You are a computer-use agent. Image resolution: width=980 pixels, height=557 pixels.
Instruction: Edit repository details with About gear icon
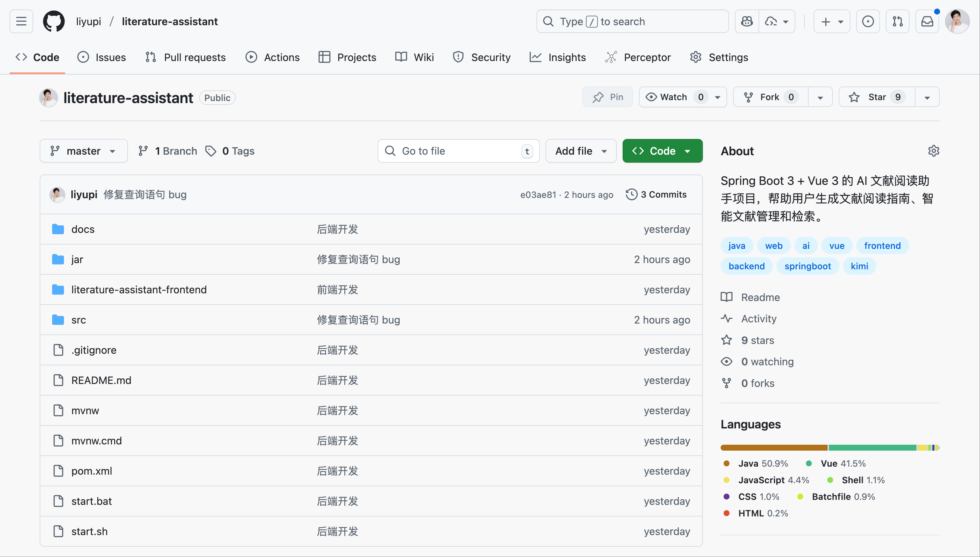click(934, 151)
